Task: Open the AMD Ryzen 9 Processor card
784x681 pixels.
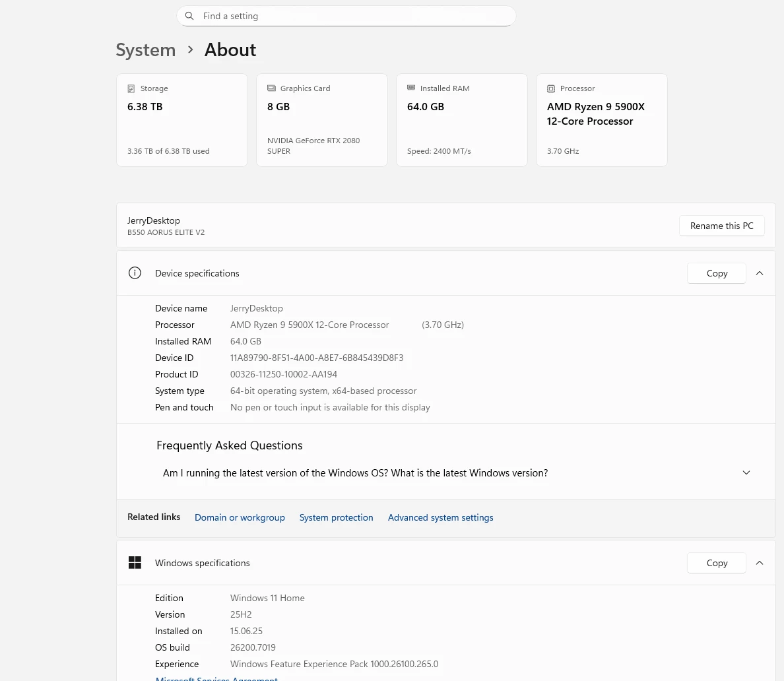Action: (601, 120)
